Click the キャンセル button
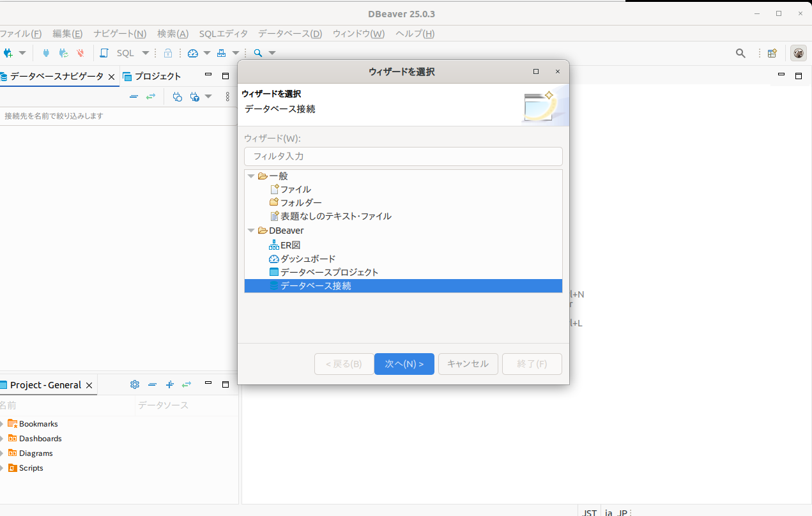 (x=468, y=364)
